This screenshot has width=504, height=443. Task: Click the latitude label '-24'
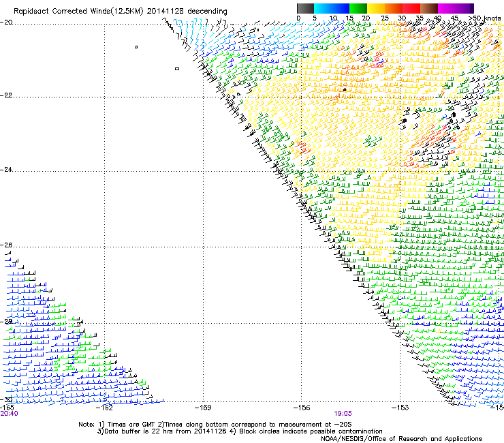6,170
